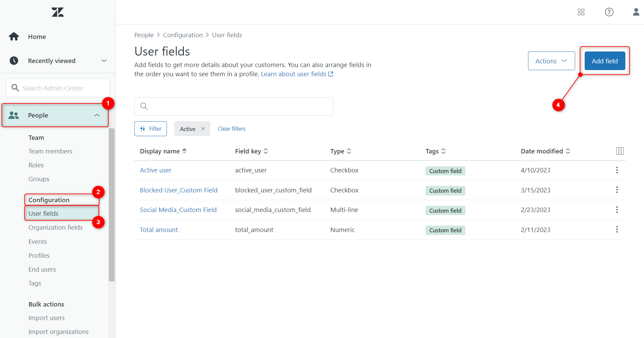Open Team members in sidebar

coord(50,151)
